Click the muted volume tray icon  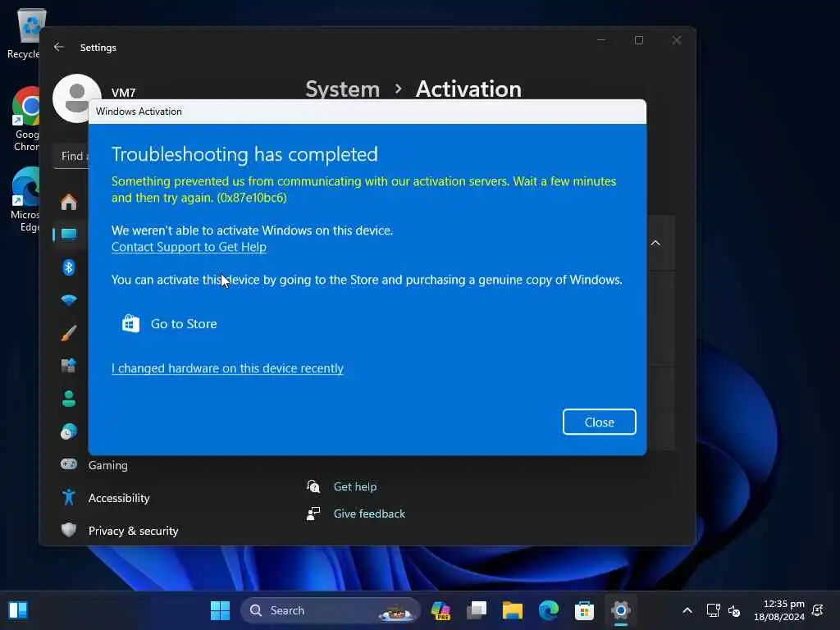(734, 610)
